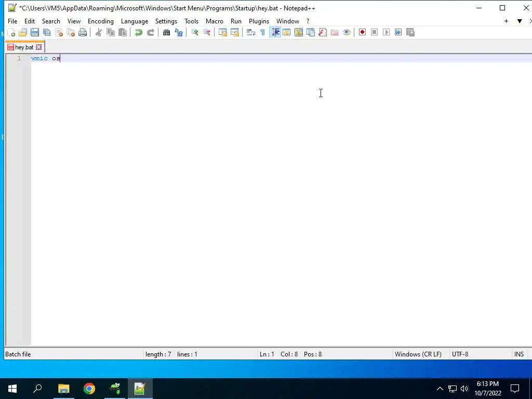This screenshot has height=399, width=532.
Task: Open the Windows Start button
Action: coord(12,389)
